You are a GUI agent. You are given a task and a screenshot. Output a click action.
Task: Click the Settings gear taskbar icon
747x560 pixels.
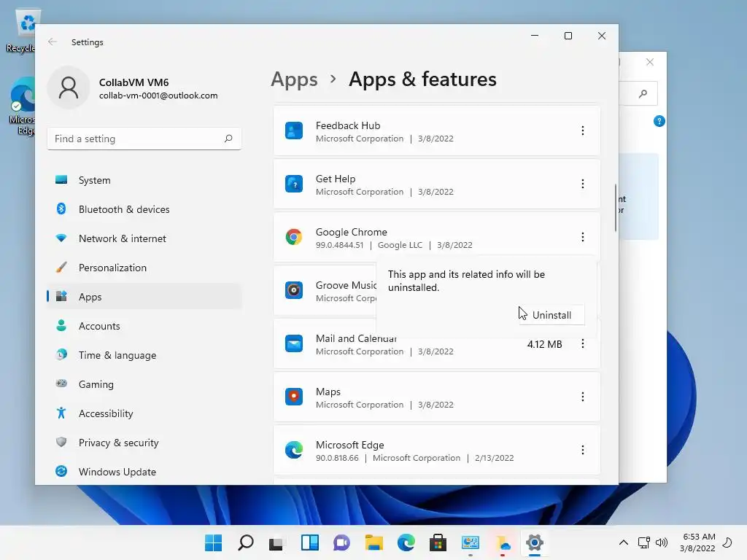point(535,542)
